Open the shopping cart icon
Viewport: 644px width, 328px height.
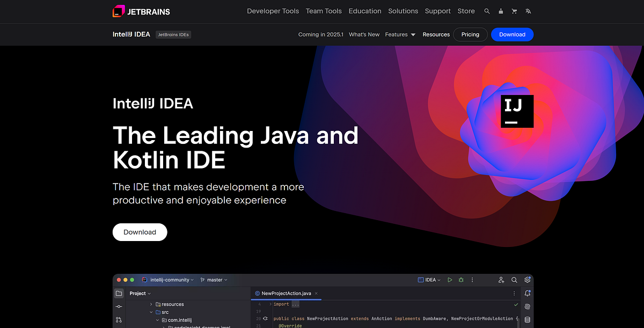point(514,11)
